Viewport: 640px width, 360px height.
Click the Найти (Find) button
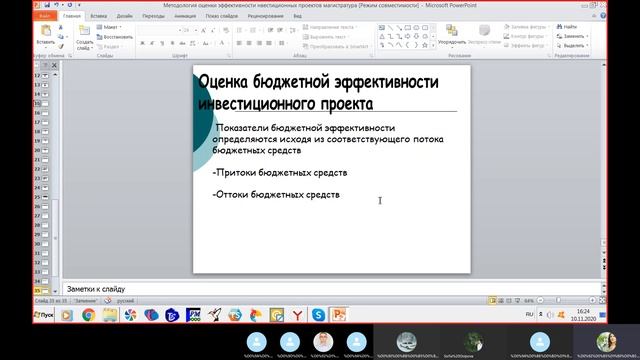tap(567, 27)
